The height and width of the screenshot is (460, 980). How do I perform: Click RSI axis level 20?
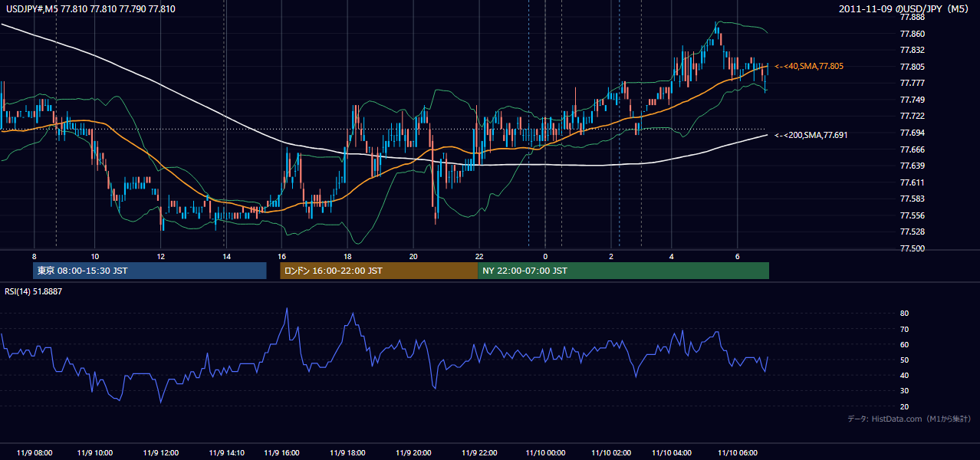[x=904, y=406]
